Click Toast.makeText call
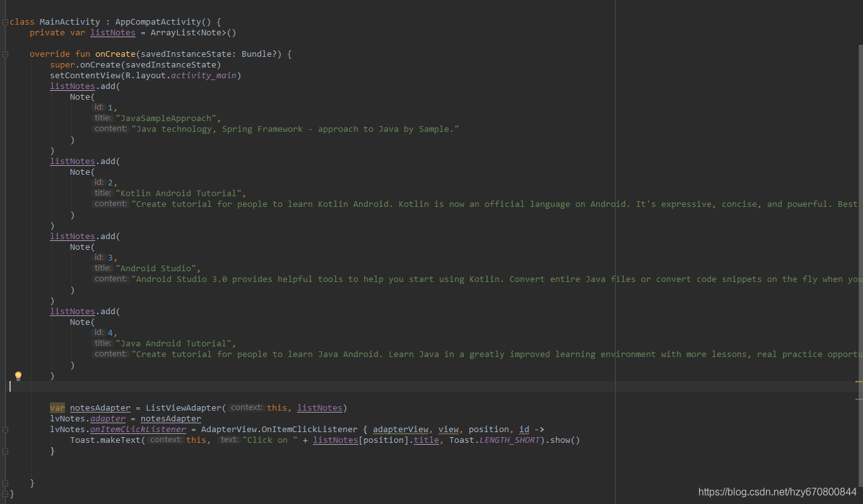 point(105,440)
